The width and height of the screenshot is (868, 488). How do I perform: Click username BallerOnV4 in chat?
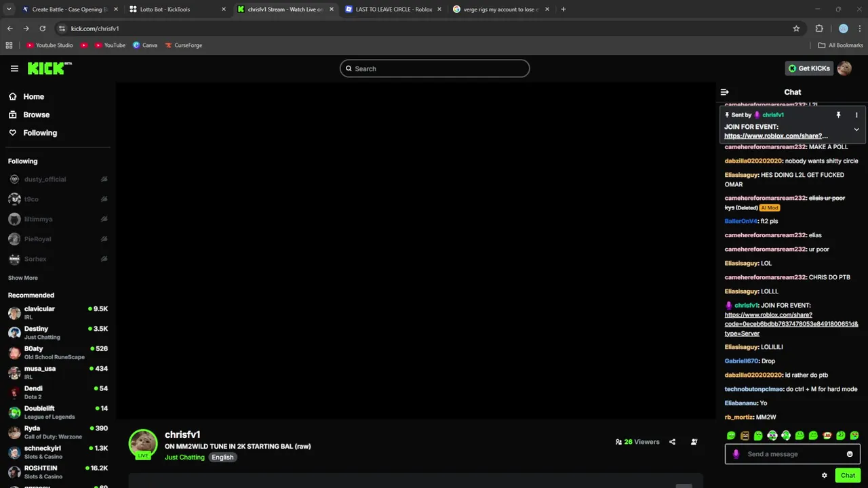741,222
